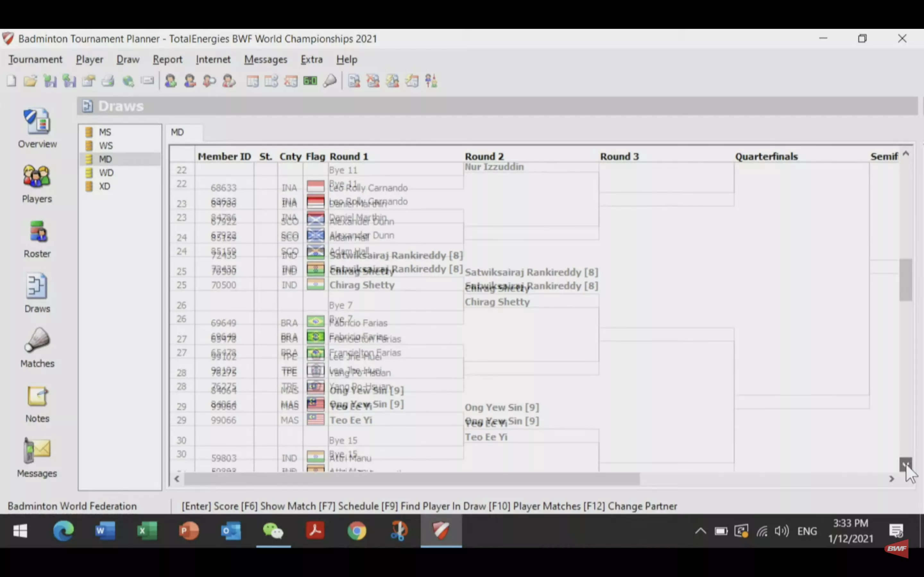Click the green 6-0 score icon

point(310,81)
